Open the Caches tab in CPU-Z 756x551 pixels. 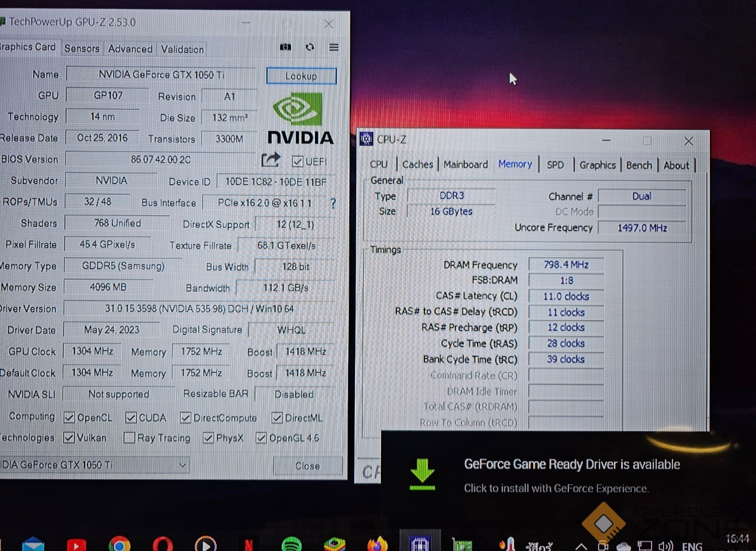click(417, 164)
